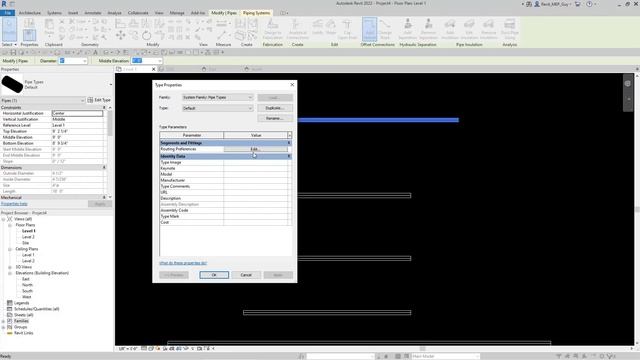Open the Select panel dropdown

(x=9, y=44)
